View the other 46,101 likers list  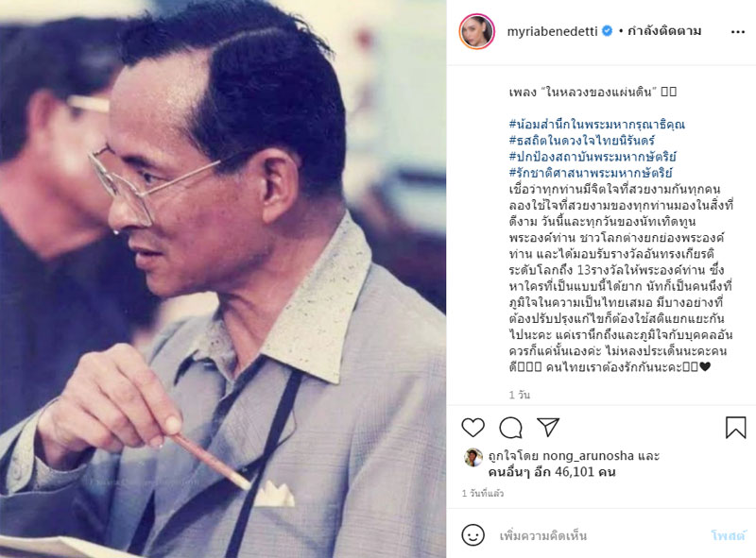click(552, 472)
